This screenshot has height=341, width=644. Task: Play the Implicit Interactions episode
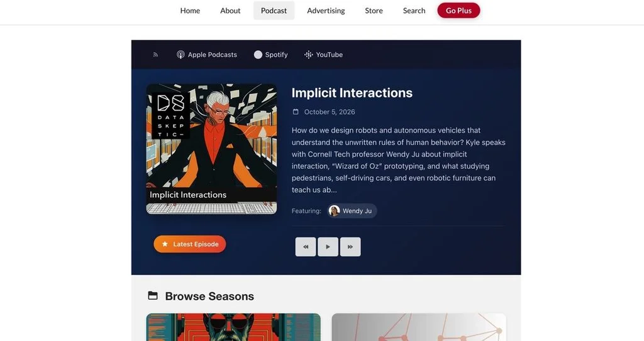coord(328,247)
